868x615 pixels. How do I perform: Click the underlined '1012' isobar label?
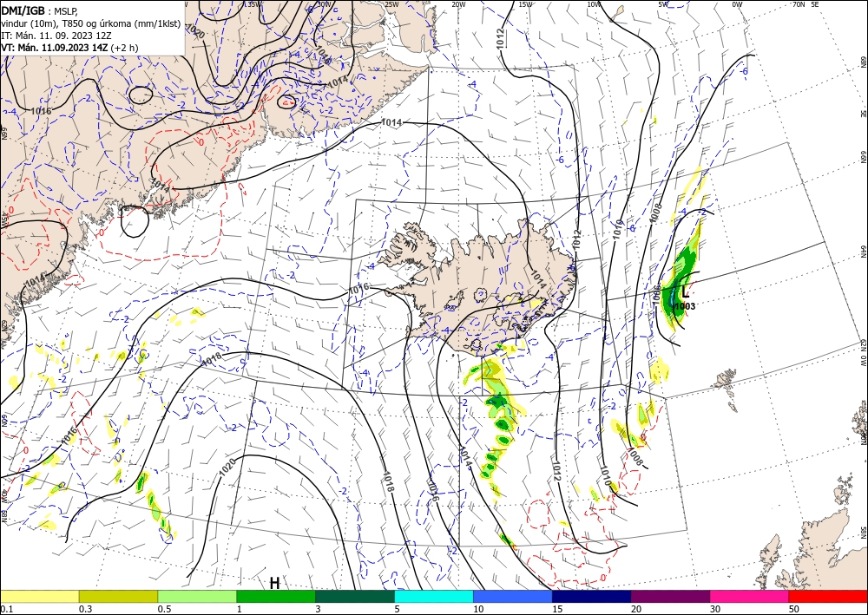coord(501,39)
